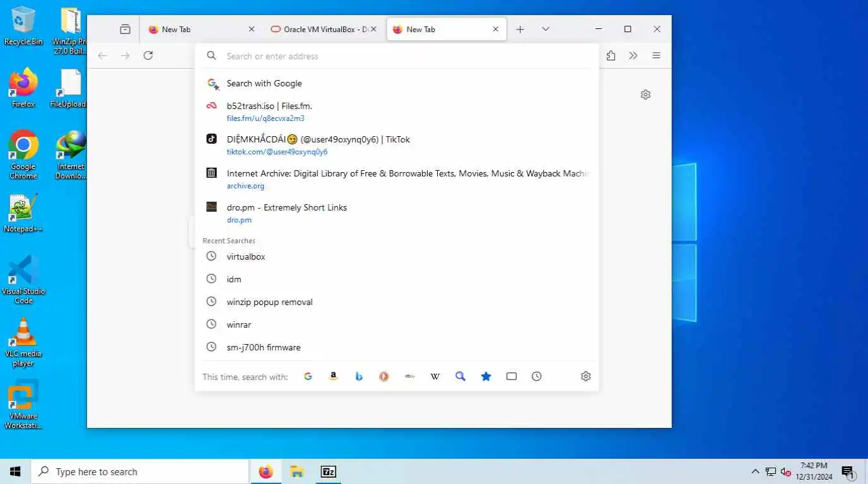The height and width of the screenshot is (484, 868).
Task: Click the Google Chrome desktop shortcut
Action: point(23,155)
